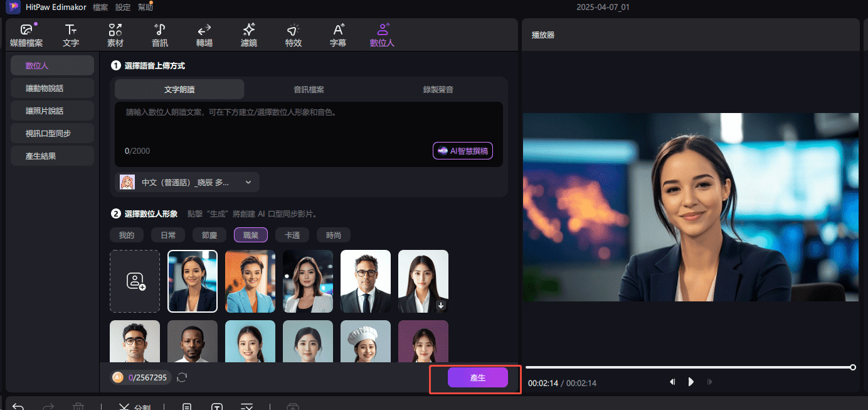Switch to the 音訊檔案 tab
Image resolution: width=868 pixels, height=410 pixels.
click(x=308, y=89)
